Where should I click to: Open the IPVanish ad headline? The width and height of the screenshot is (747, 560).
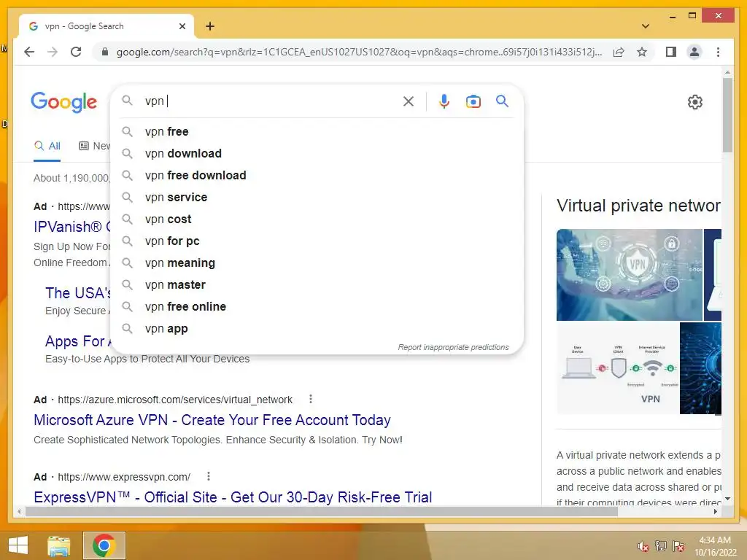(72, 227)
